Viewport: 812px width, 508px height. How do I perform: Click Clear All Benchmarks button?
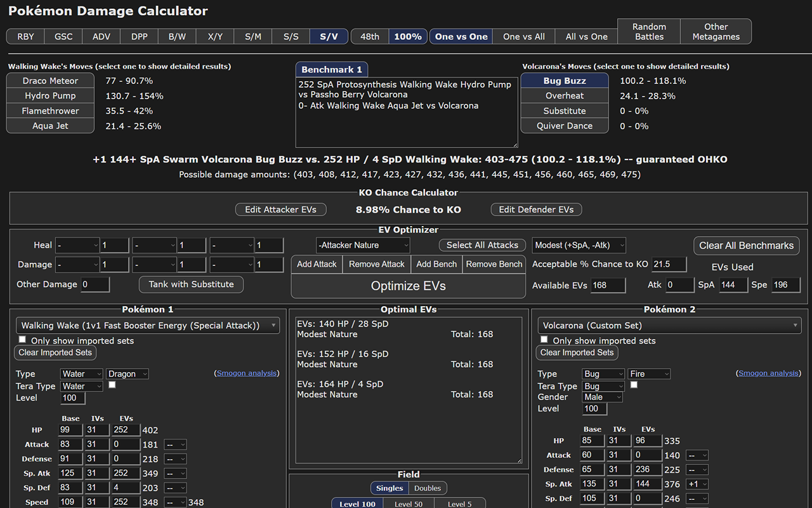(x=747, y=246)
